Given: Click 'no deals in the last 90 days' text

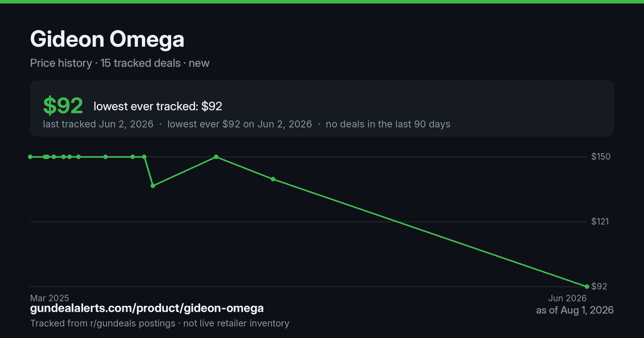Looking at the screenshot, I should (388, 124).
